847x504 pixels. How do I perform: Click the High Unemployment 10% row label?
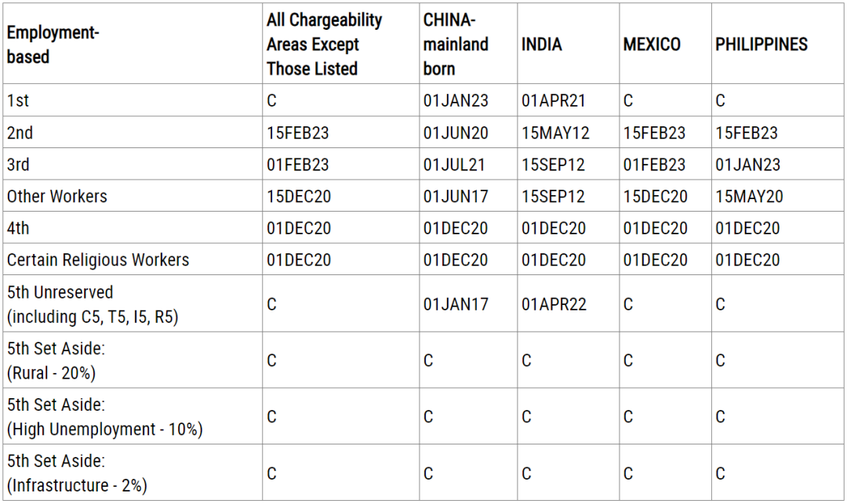click(x=105, y=417)
